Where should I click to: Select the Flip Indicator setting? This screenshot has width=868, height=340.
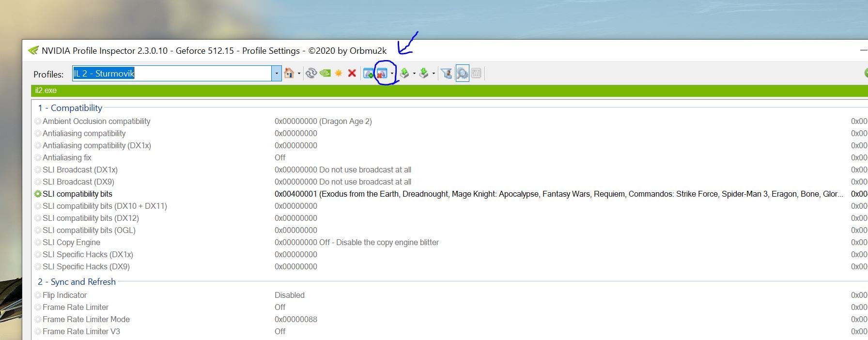coord(64,295)
